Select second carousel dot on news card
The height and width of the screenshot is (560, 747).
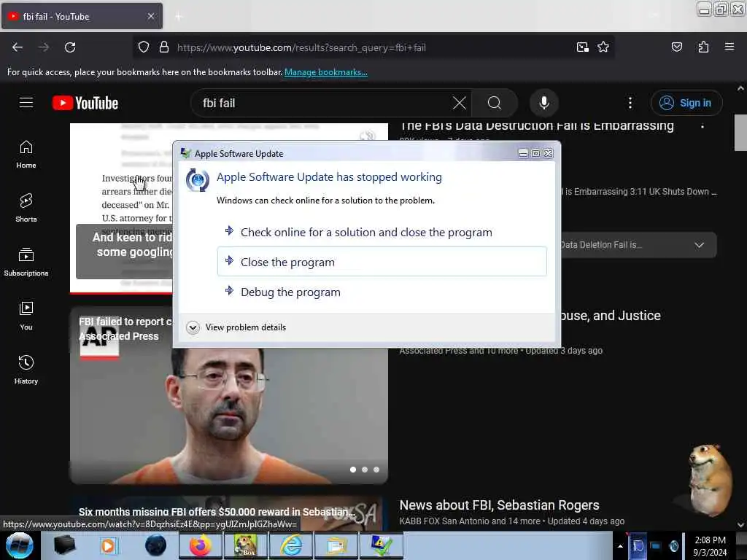[365, 470]
